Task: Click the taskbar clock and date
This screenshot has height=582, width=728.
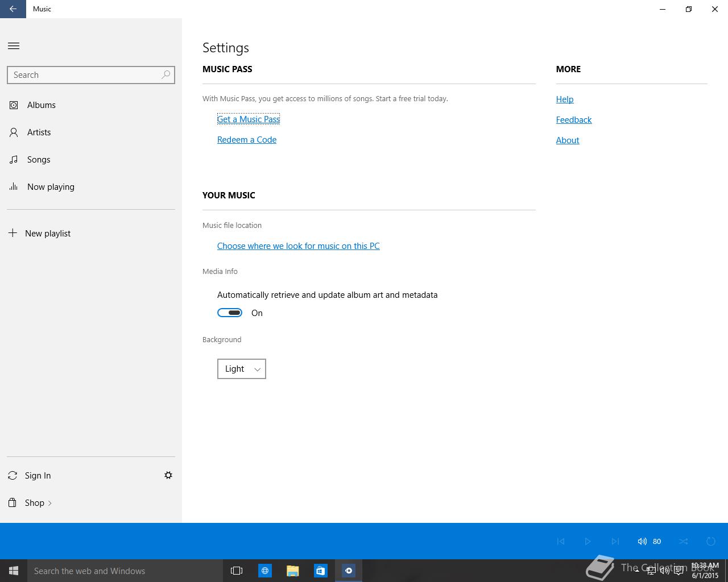Action: tap(705, 571)
